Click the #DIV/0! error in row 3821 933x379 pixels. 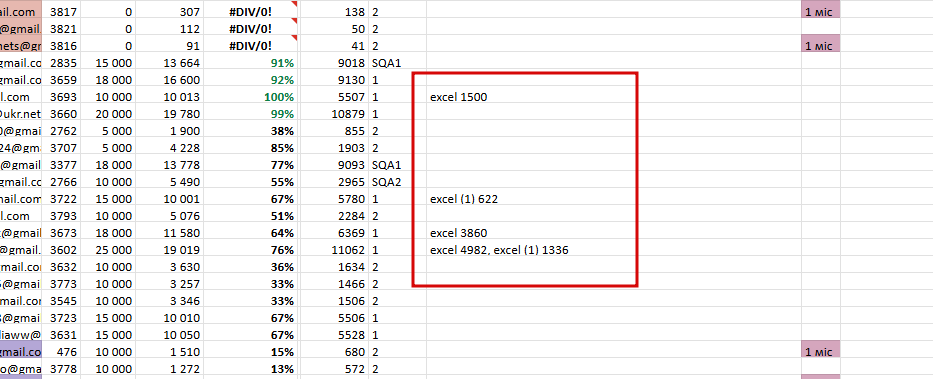pyautogui.click(x=251, y=29)
